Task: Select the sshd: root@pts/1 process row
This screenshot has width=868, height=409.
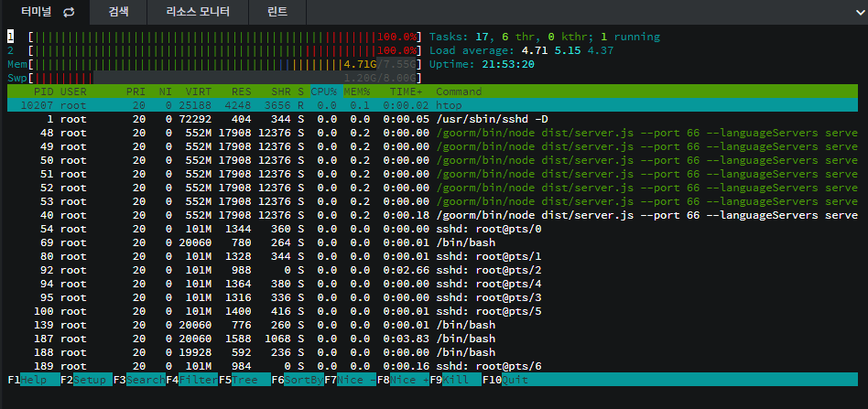Action: pos(432,256)
